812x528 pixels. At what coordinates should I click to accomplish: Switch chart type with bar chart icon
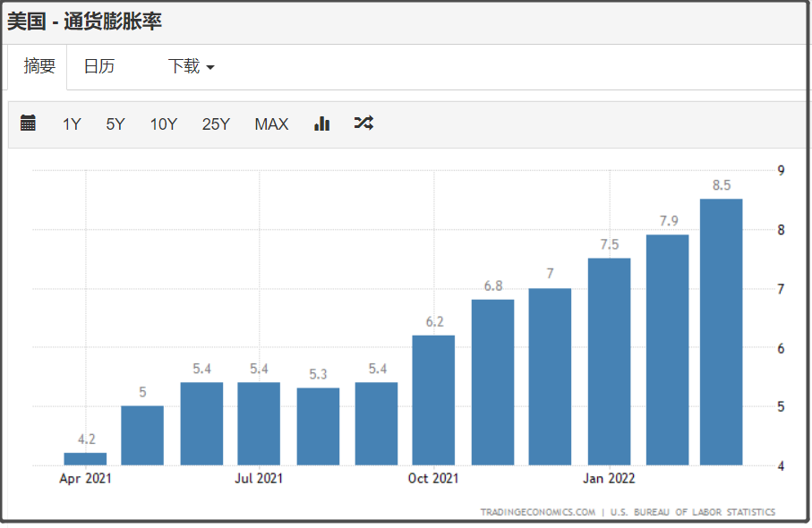click(x=322, y=123)
